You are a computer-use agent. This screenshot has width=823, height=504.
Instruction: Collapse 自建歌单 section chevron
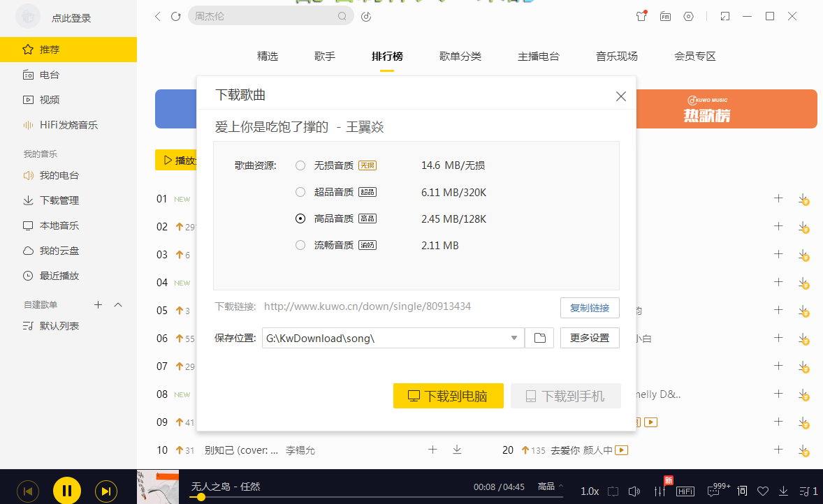click(118, 305)
